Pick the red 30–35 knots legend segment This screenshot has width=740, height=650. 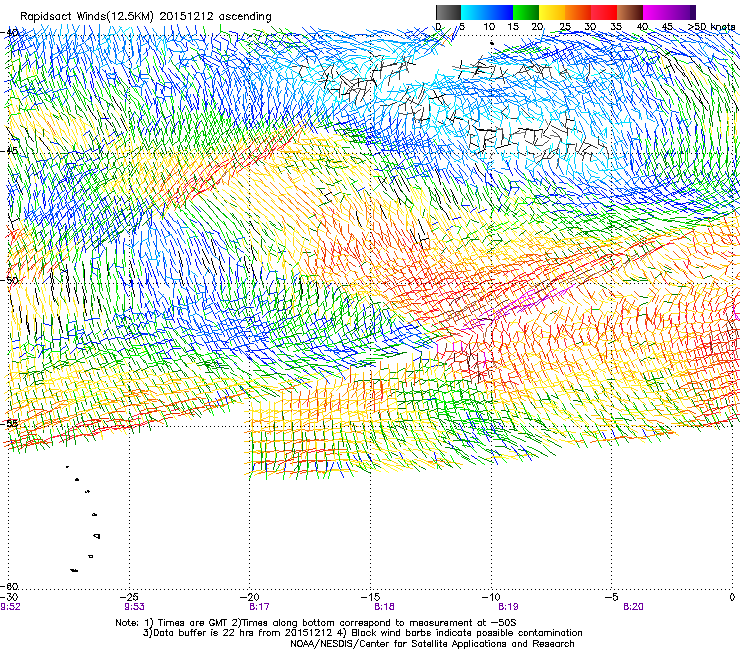point(604,12)
